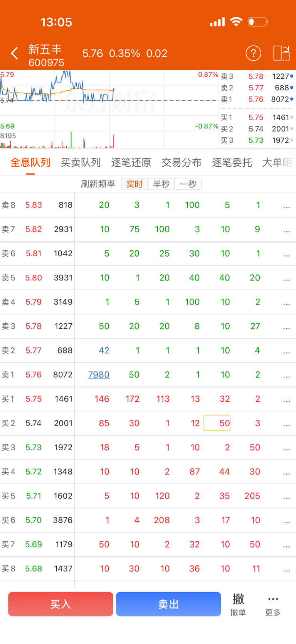Select the highlighted 50 order in 买2

pos(217,423)
